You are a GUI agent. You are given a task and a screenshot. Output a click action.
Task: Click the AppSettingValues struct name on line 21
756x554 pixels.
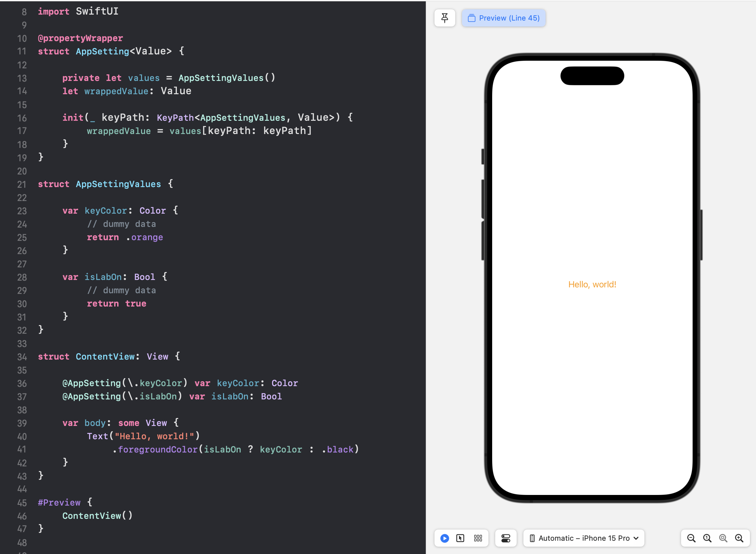coord(118,184)
